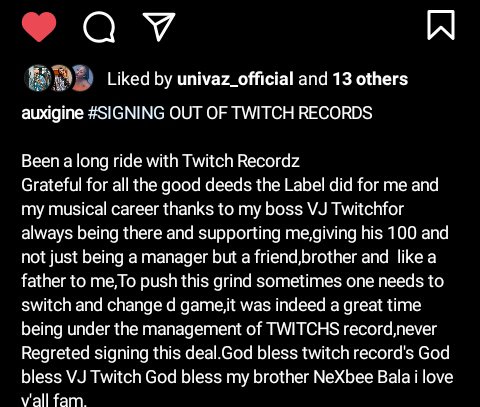Save the post with bookmark icon
The height and width of the screenshot is (407, 480).
pyautogui.click(x=441, y=25)
